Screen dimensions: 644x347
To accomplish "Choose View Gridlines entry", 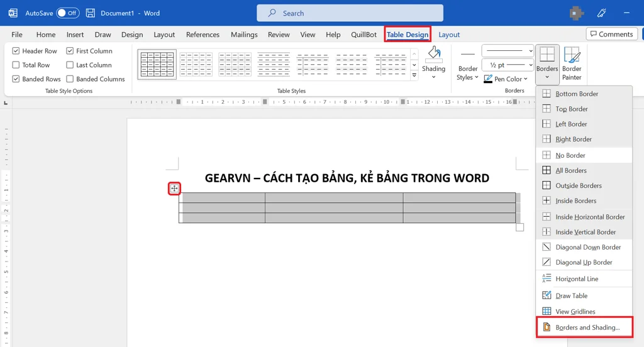I will 584,311.
